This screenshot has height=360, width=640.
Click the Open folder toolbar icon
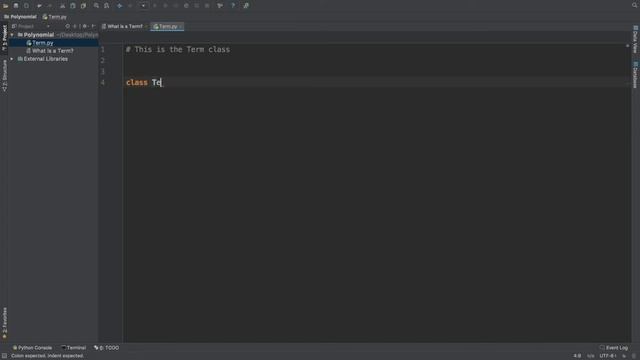pos(5,6)
